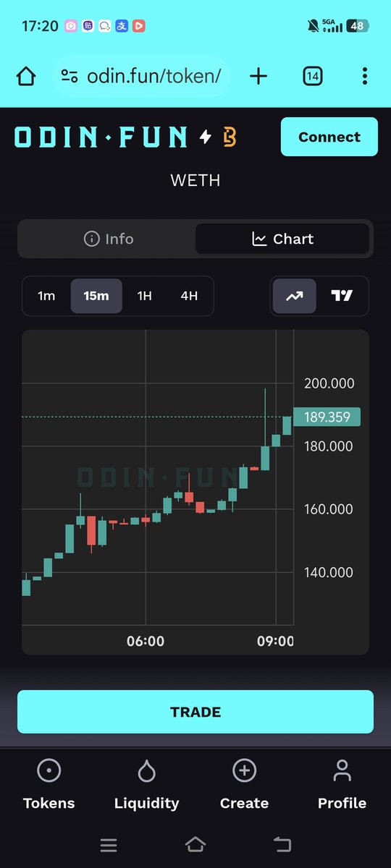Open the browser three-dot menu
391x868 pixels.
pos(365,76)
